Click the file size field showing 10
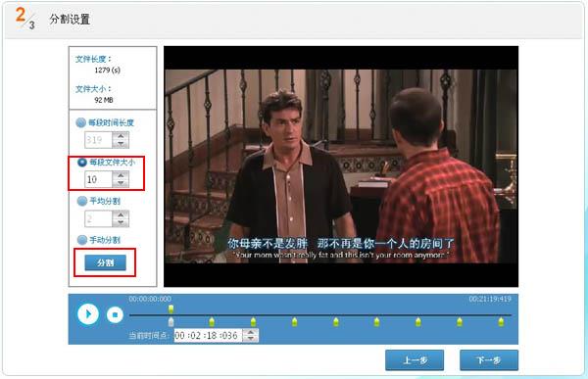Screen dimensions: 588x379 [98, 179]
